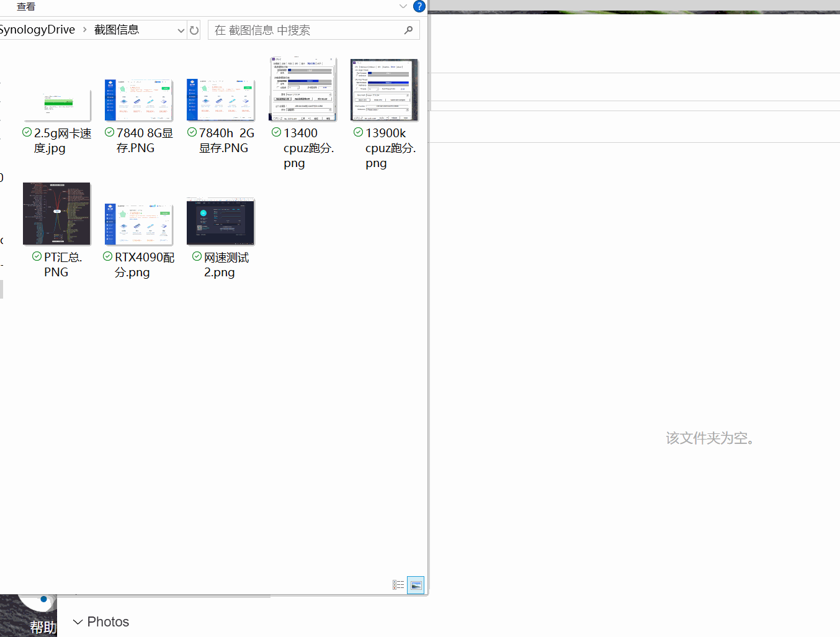Focus the 在 截图信息 中搜索 search box
This screenshot has height=637, width=840.
304,30
